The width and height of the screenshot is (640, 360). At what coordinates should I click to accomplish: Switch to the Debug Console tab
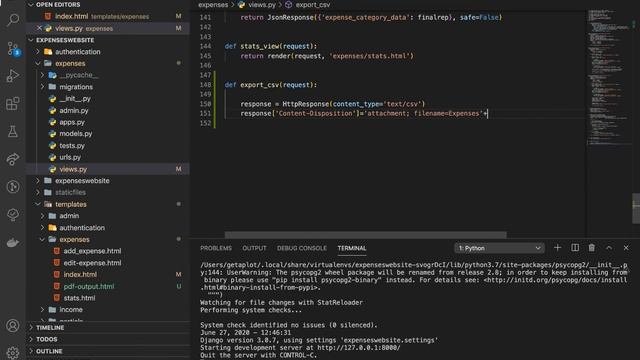pyautogui.click(x=302, y=248)
